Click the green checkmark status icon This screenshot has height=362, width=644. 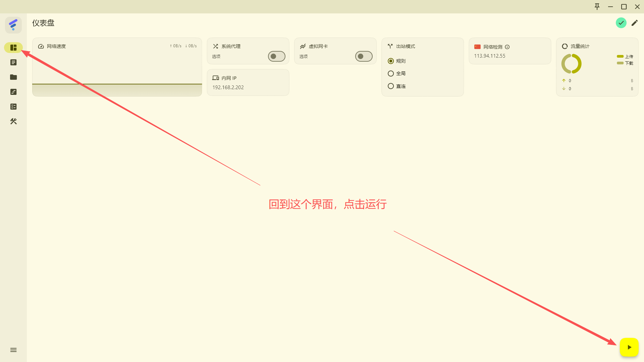pos(621,23)
